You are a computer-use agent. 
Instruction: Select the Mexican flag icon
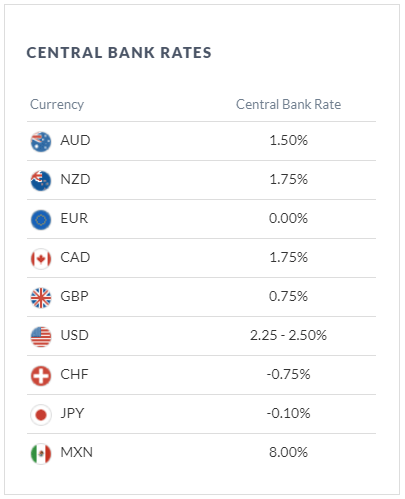[x=41, y=454]
